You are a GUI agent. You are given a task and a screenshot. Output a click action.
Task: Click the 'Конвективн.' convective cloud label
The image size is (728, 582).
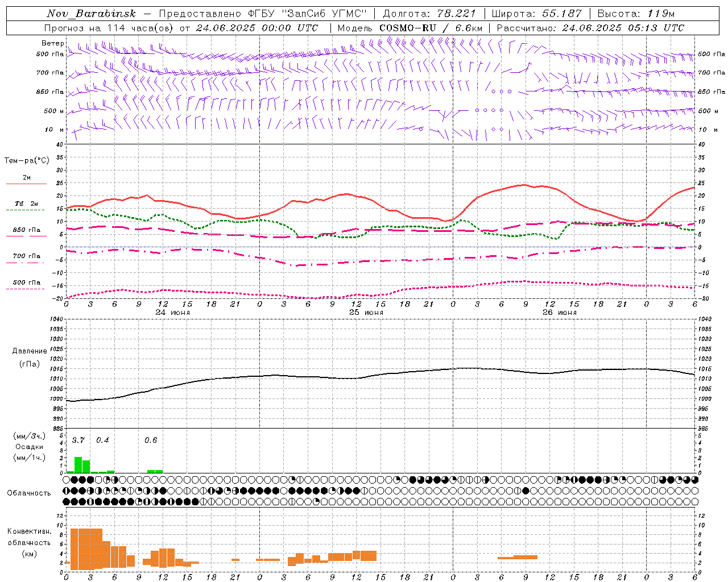pos(29,531)
